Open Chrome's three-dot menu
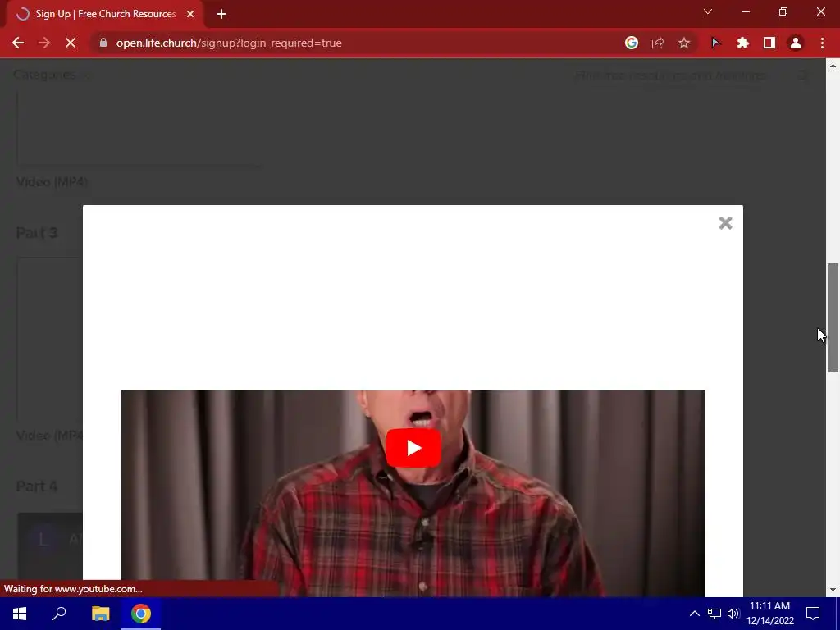Image resolution: width=840 pixels, height=630 pixels. [822, 43]
